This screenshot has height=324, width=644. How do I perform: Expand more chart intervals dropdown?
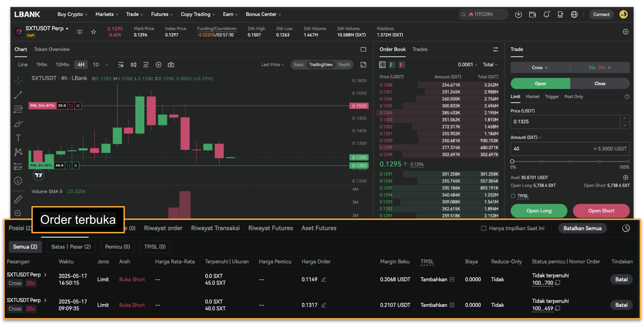[x=107, y=65]
